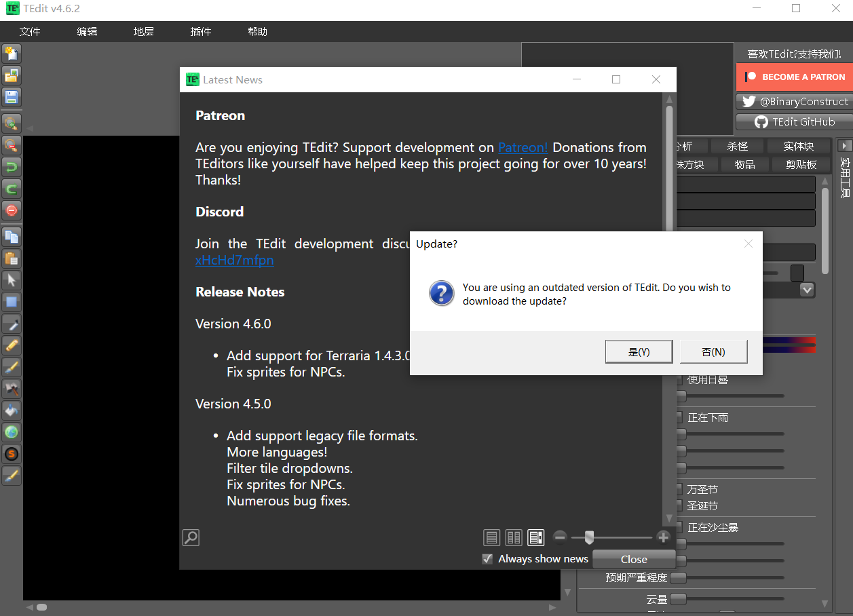Screen dimensions: 853x616
Task: Open the dropdown arrow in the right panel
Action: 807,290
